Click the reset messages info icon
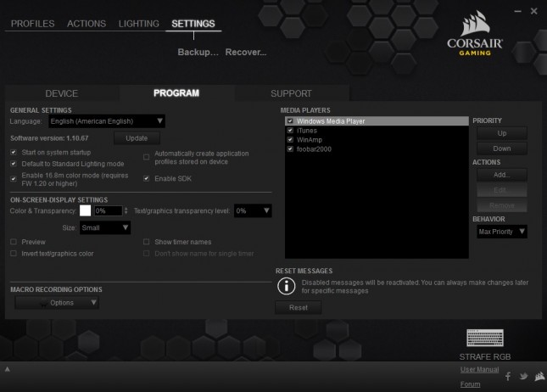The image size is (547, 392). point(286,286)
